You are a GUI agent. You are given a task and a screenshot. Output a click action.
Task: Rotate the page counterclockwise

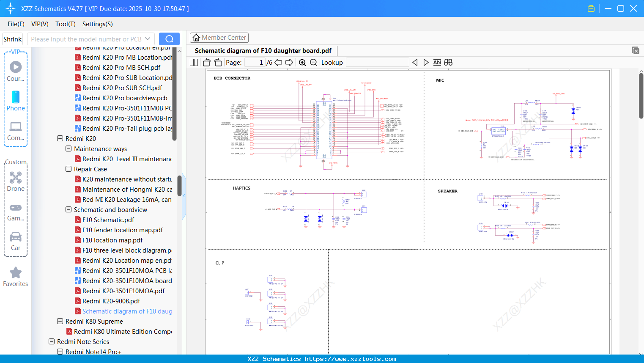tap(206, 62)
